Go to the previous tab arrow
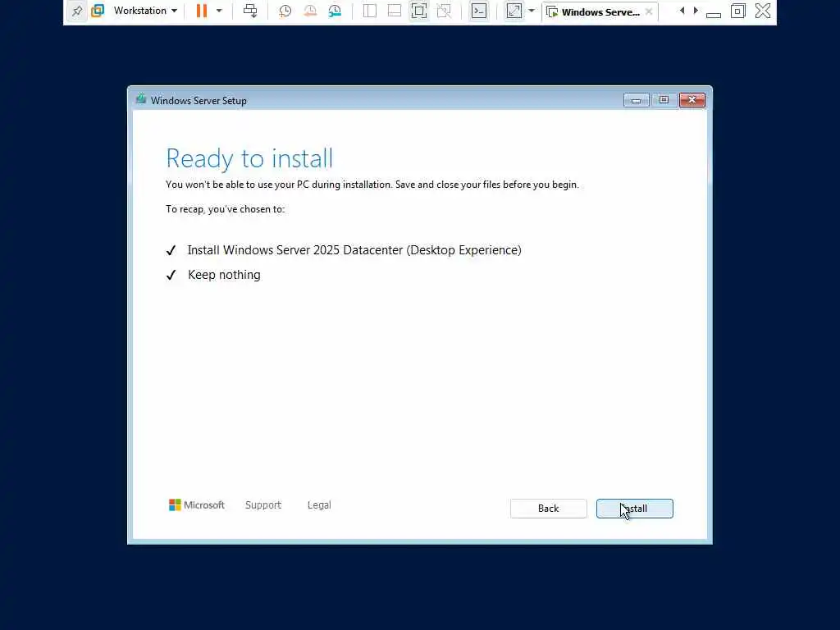 click(x=682, y=11)
